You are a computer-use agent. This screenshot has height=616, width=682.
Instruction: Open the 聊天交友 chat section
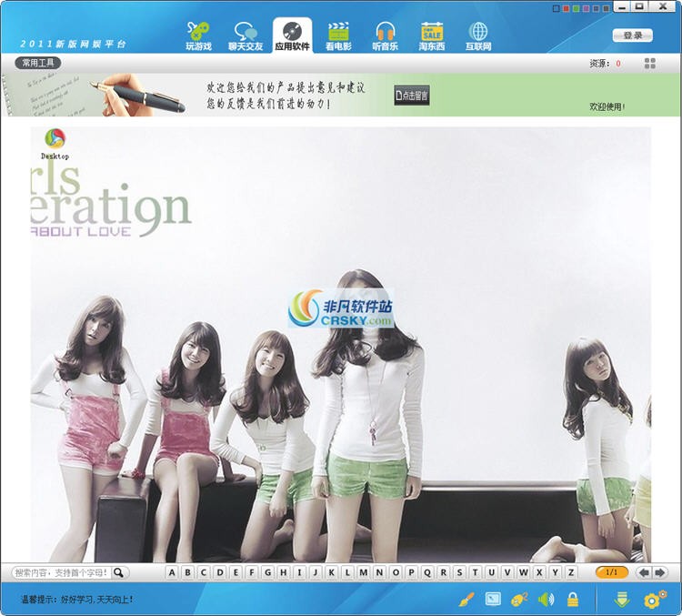pos(246,35)
